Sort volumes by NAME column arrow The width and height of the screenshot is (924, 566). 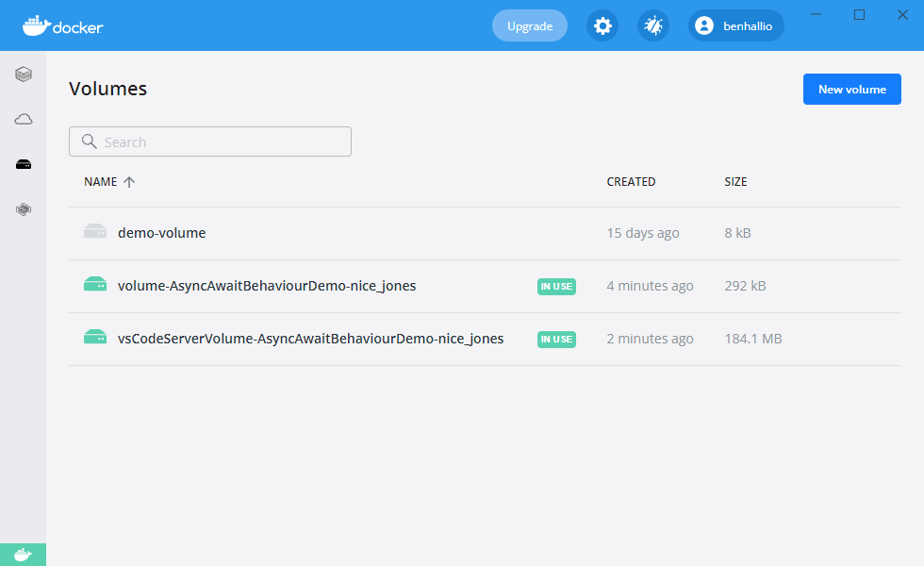[x=129, y=182]
